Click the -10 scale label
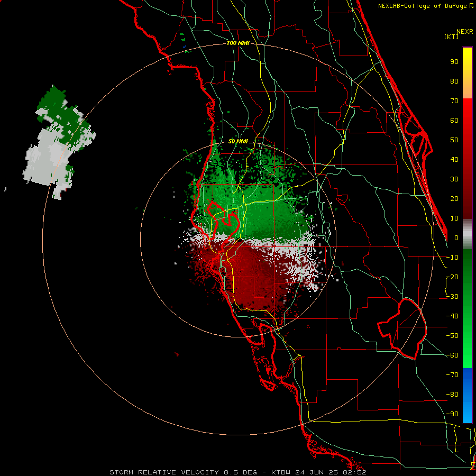 (x=452, y=258)
